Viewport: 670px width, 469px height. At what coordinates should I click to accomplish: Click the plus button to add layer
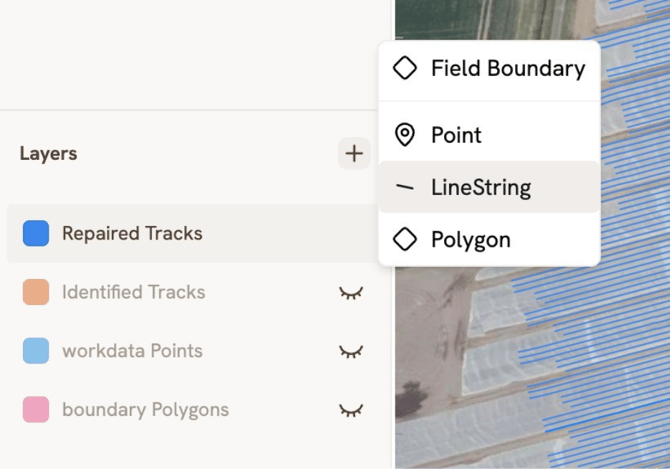click(x=353, y=153)
